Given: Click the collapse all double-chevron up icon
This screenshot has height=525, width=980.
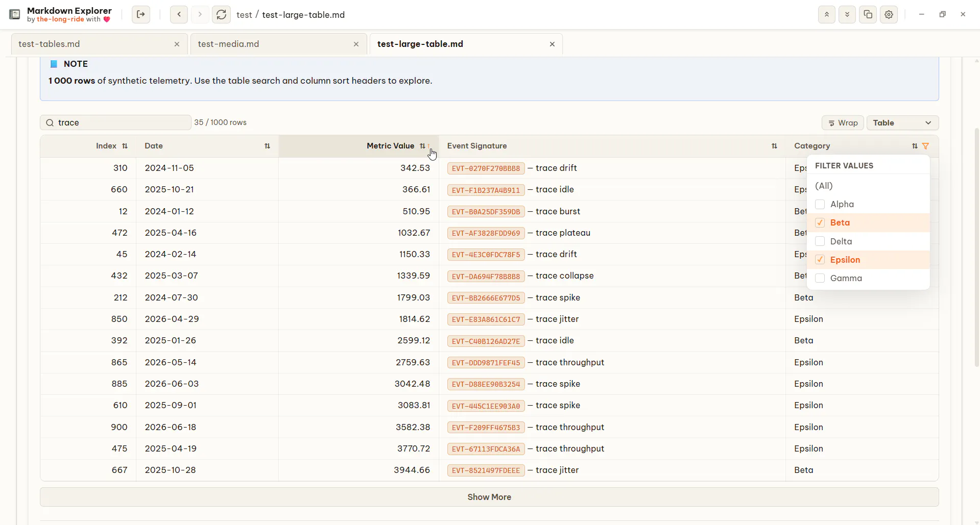Looking at the screenshot, I should pyautogui.click(x=826, y=15).
